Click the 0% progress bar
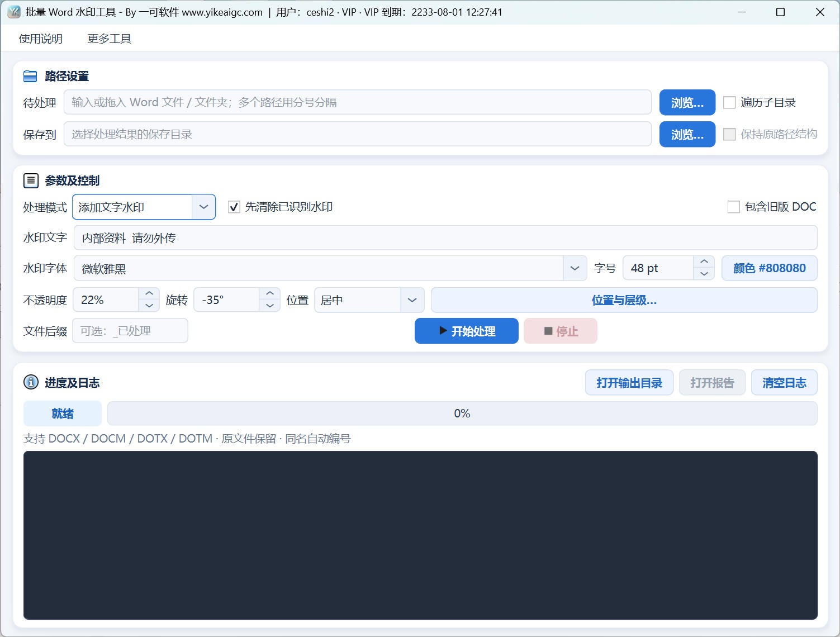Screen dimensions: 840x637 462,413
